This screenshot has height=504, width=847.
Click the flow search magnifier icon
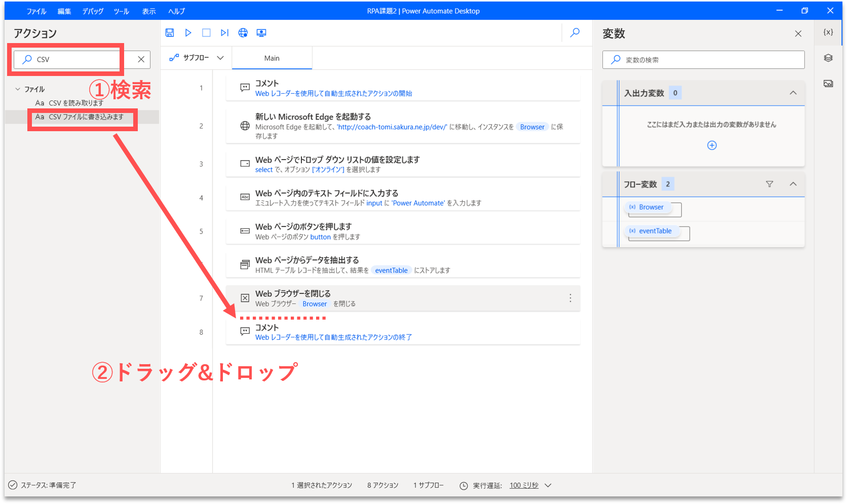point(575,33)
